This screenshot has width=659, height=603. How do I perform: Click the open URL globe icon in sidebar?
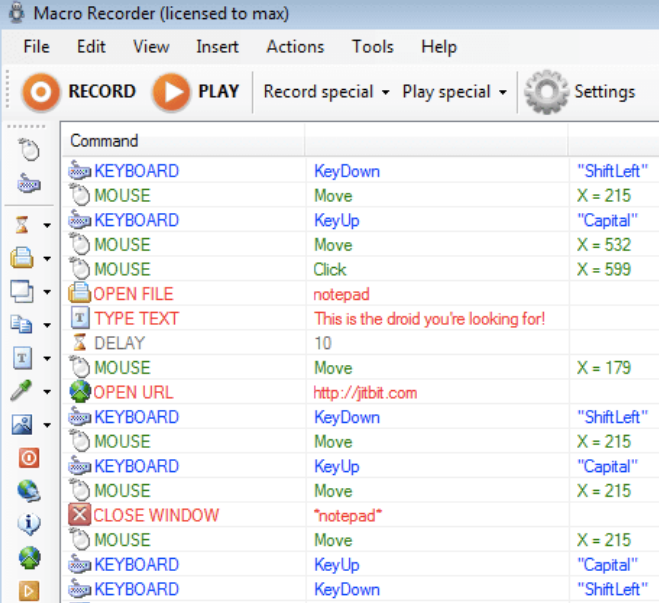tap(29, 558)
